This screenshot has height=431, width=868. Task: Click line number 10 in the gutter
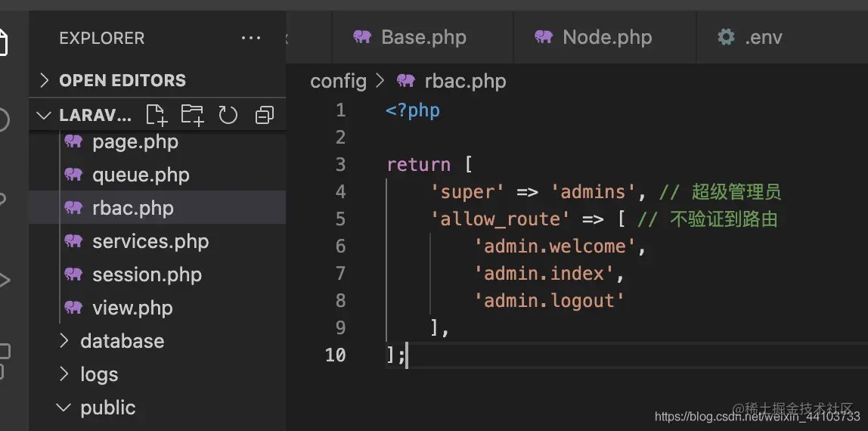336,355
